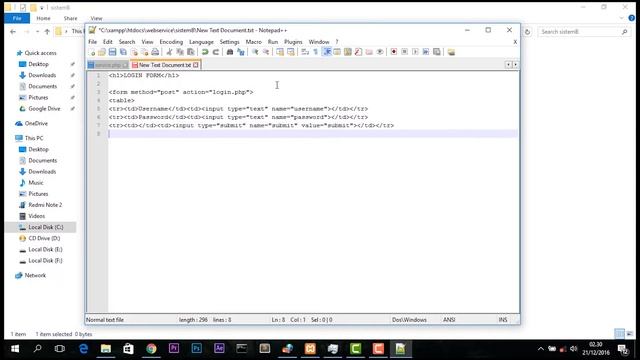Open the Windows Start menu

click(15, 349)
